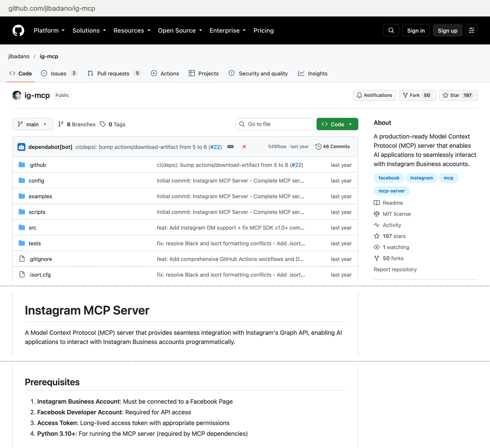
Task: Open the search magnifier button
Action: point(391,30)
